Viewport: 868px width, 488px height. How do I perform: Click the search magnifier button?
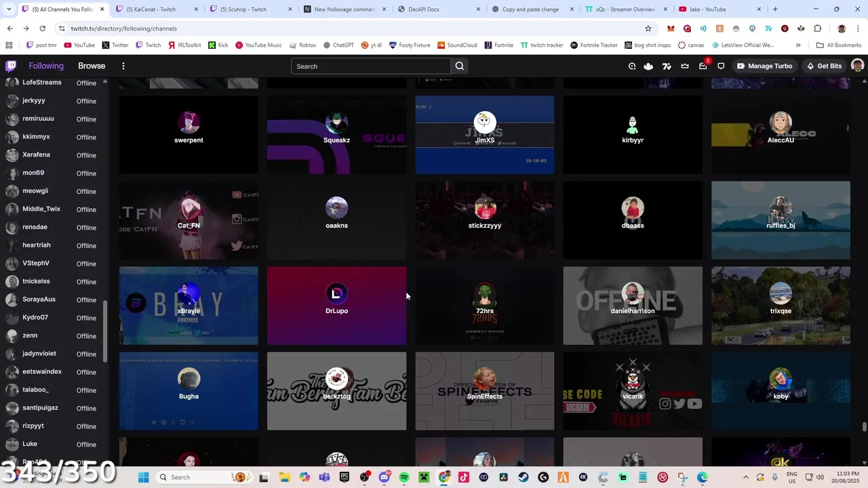(460, 66)
